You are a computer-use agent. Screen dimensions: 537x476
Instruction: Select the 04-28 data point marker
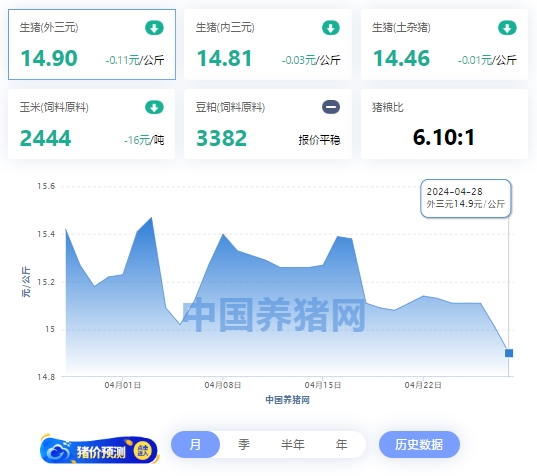coord(509,353)
